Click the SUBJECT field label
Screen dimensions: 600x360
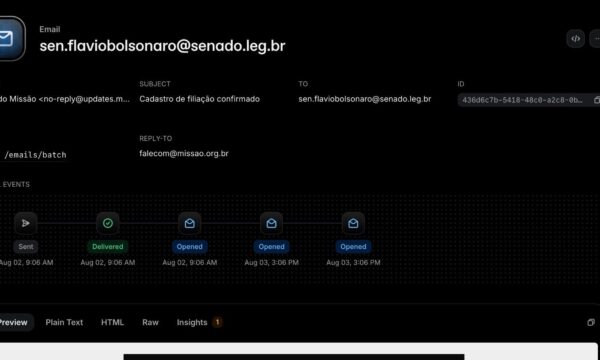click(155, 84)
